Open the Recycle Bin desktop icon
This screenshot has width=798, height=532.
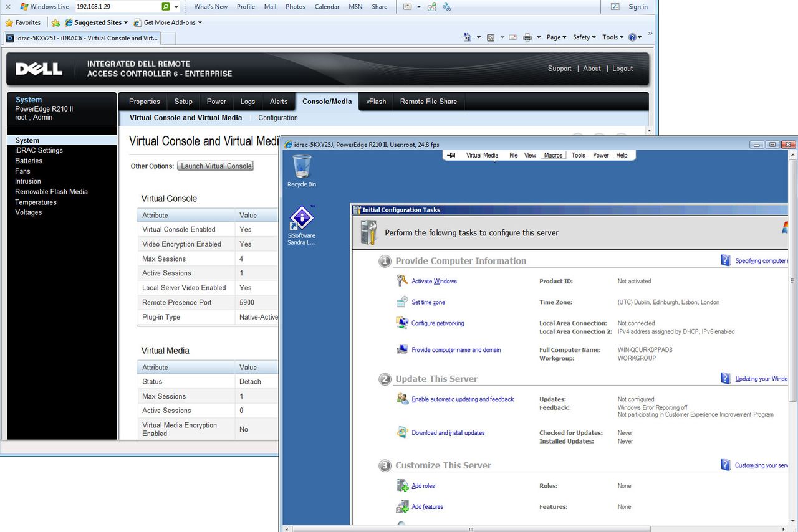302,171
